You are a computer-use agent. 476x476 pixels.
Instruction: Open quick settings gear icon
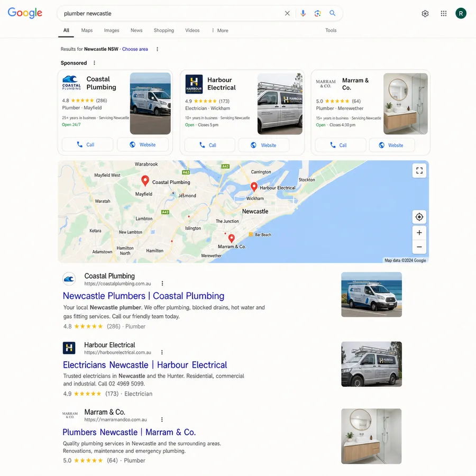tap(425, 13)
